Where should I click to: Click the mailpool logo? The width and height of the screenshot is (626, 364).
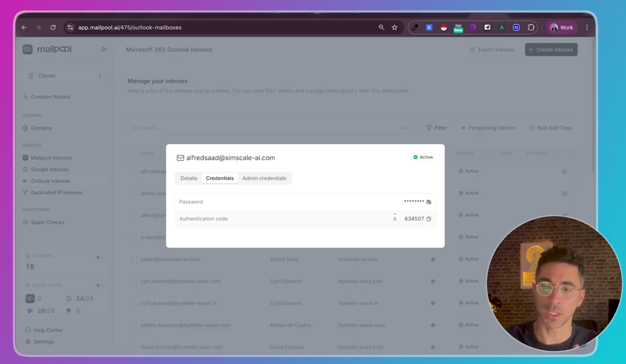point(47,49)
